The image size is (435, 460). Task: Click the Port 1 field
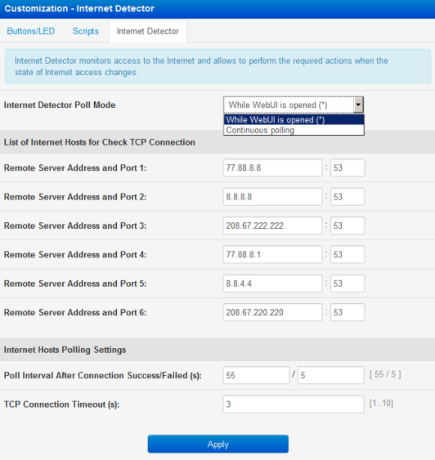coord(347,168)
